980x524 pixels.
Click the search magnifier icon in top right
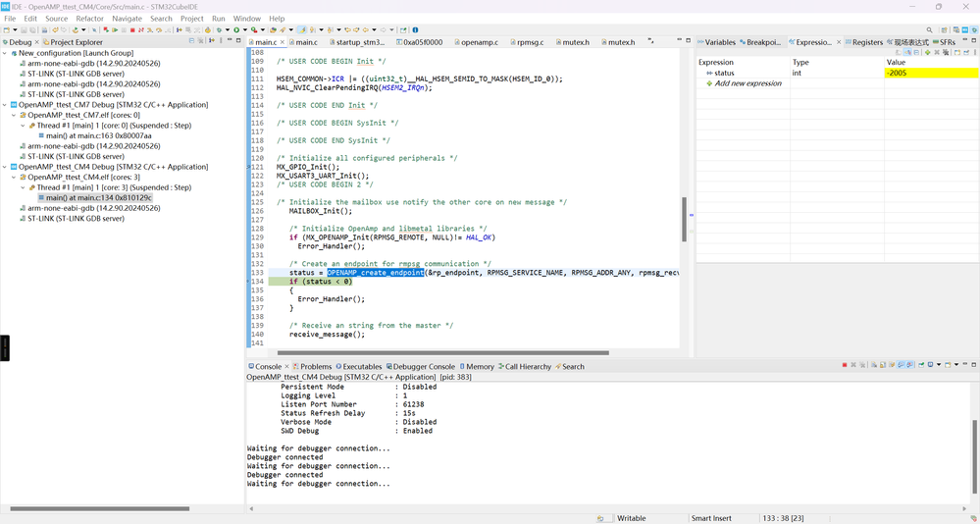(x=930, y=30)
